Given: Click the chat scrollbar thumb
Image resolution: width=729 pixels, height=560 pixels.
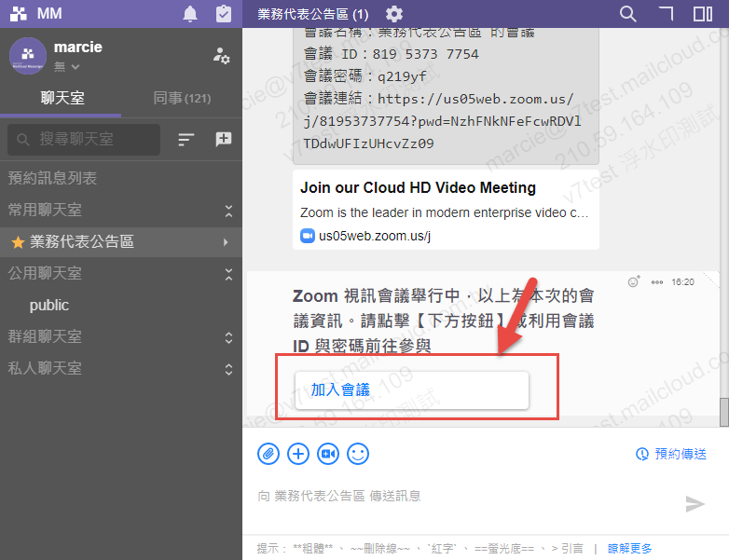Looking at the screenshot, I should tap(724, 412).
